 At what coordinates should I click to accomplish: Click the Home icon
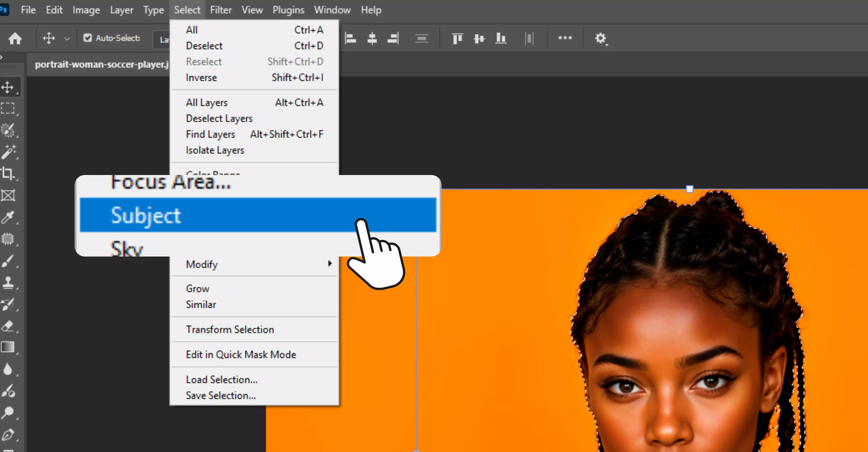point(15,38)
